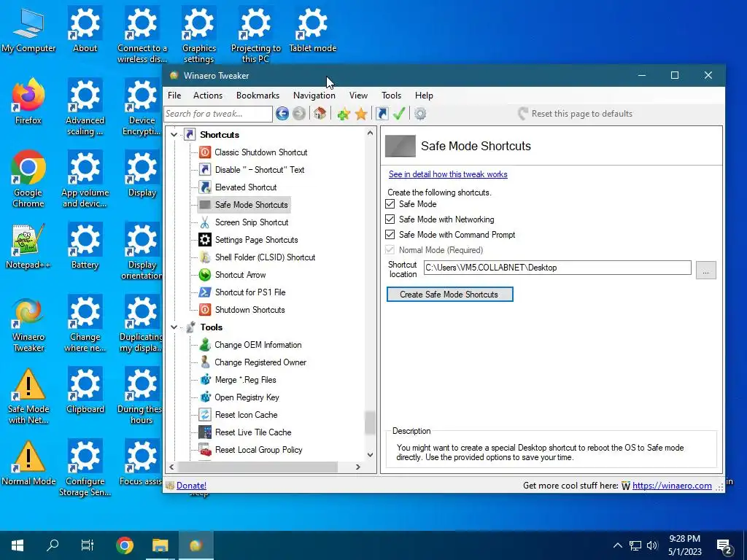Select Disable "- Shortcut" Text item

(x=259, y=169)
